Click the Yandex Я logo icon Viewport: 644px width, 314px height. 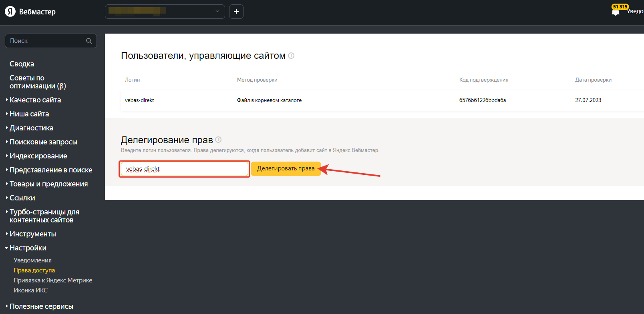click(x=10, y=12)
